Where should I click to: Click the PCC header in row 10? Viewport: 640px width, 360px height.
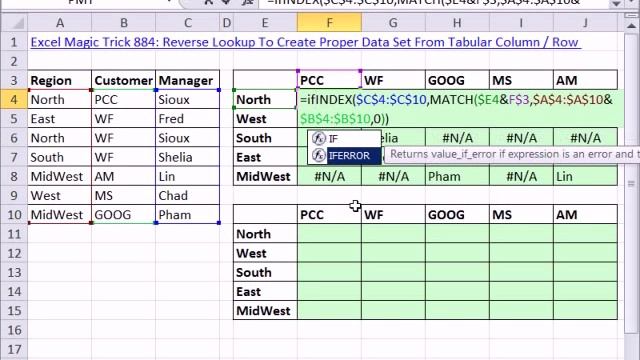[x=329, y=215]
